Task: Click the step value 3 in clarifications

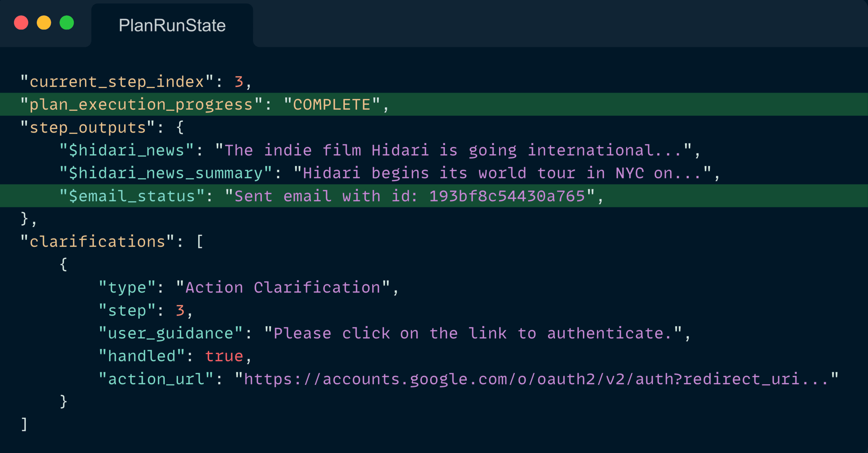Action: click(180, 310)
